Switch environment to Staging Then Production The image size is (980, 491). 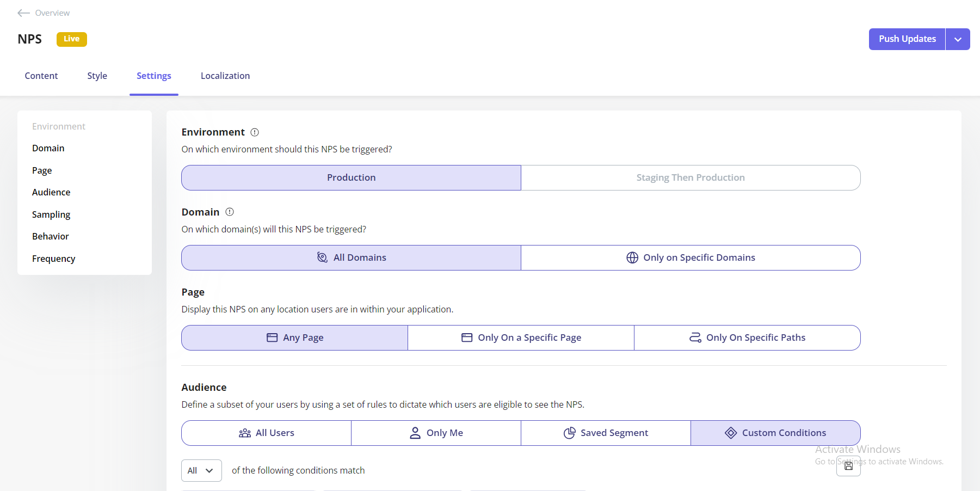pyautogui.click(x=690, y=177)
